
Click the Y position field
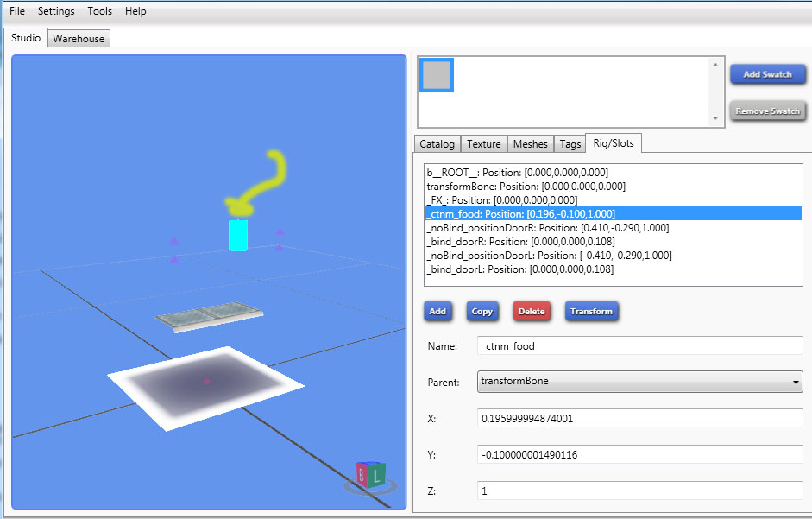pos(639,455)
